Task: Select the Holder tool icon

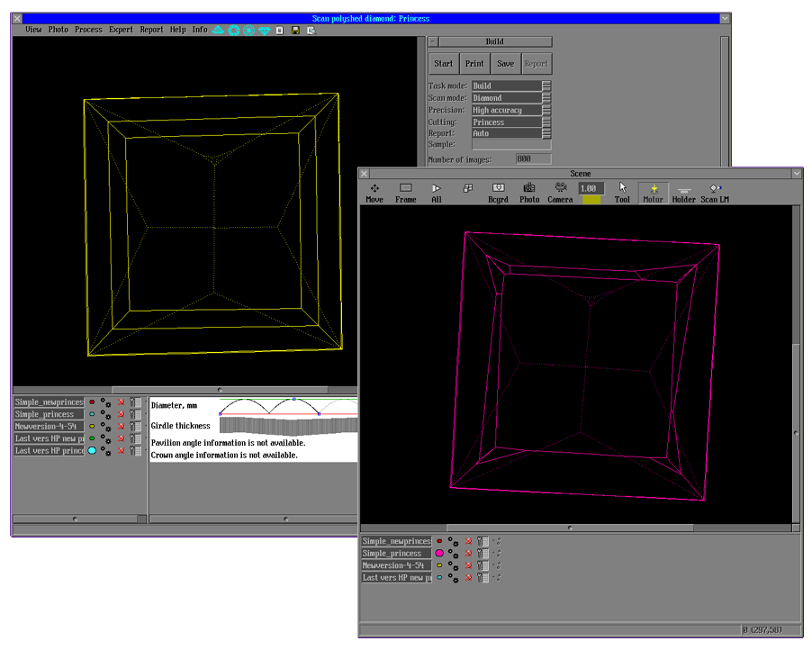Action: click(x=683, y=193)
